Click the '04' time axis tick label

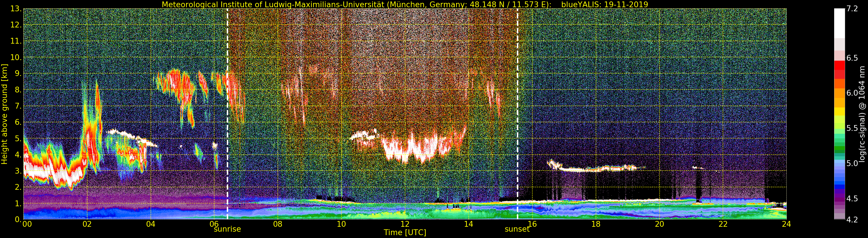tap(151, 224)
